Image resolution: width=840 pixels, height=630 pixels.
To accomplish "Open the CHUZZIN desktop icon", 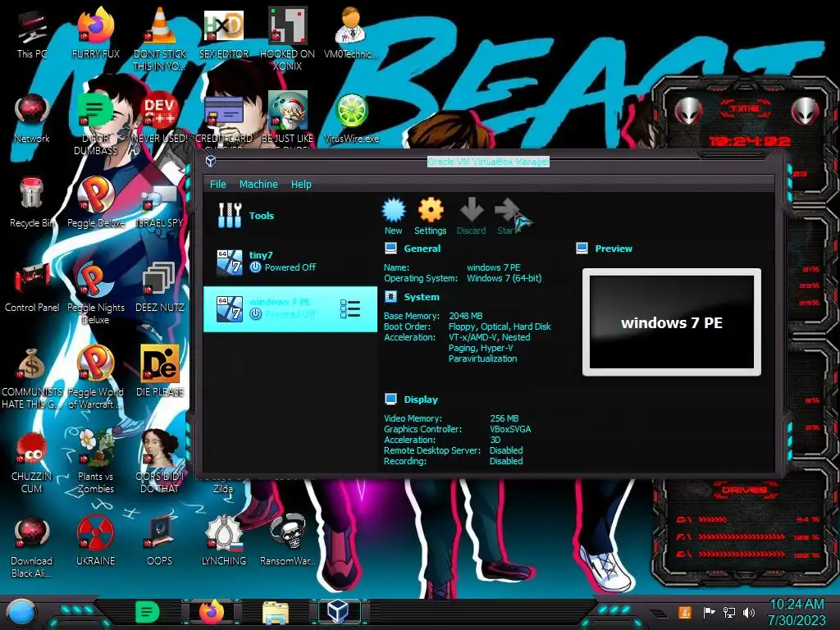I will tap(32, 463).
